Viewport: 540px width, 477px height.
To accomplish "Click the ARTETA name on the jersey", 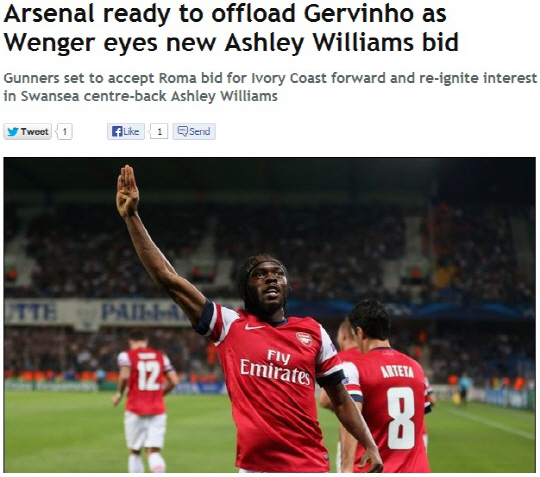I will [397, 372].
